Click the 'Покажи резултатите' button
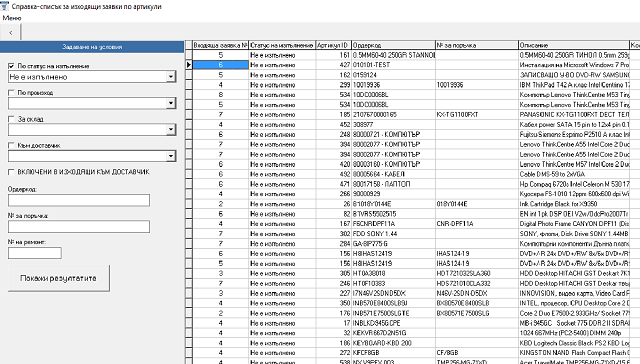The height and width of the screenshot is (364, 640). click(59, 278)
